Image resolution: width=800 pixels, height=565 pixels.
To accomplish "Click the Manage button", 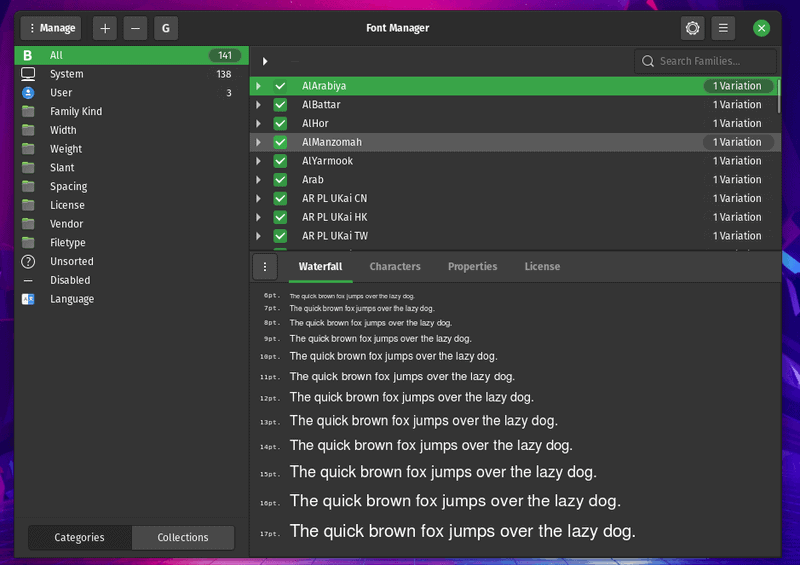I will tap(49, 28).
